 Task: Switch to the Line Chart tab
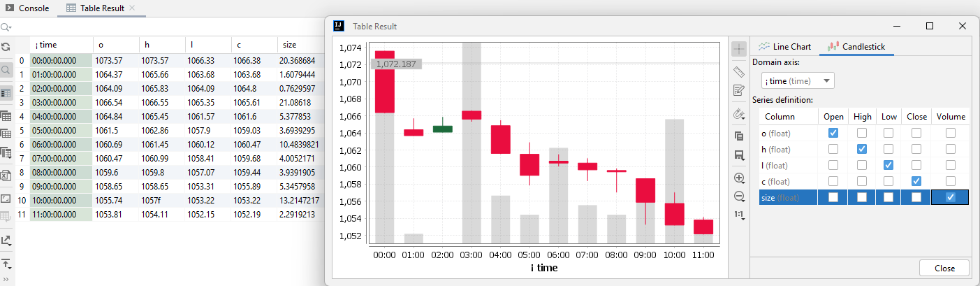coord(784,47)
